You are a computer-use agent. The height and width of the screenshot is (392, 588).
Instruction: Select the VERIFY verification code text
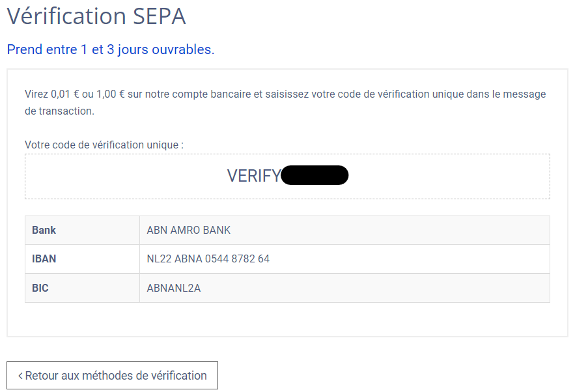[287, 175]
